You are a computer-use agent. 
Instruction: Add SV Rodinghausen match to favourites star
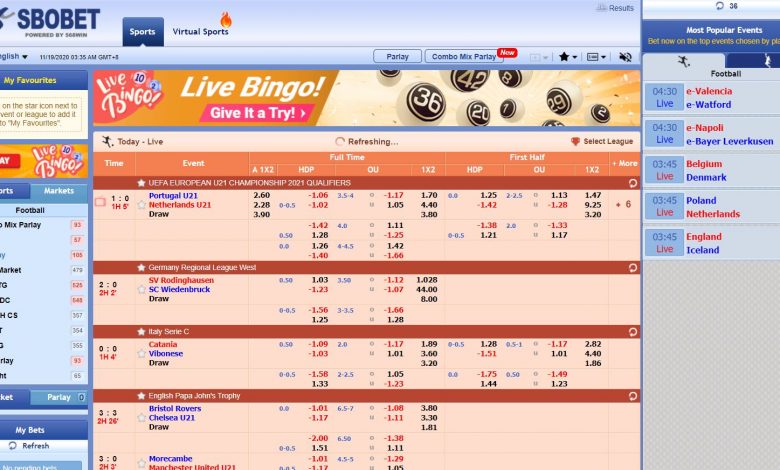coord(142,289)
